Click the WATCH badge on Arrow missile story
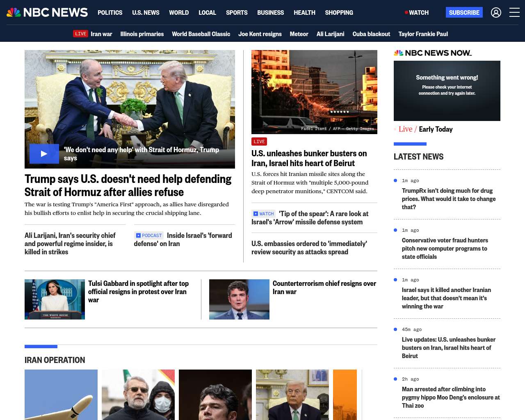 point(263,214)
